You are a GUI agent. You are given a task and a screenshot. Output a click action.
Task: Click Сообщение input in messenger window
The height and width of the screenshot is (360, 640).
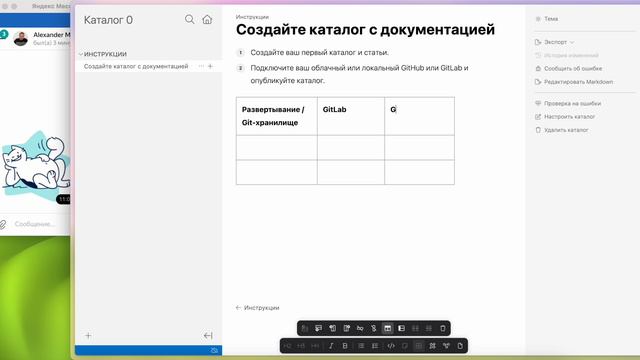pos(35,224)
